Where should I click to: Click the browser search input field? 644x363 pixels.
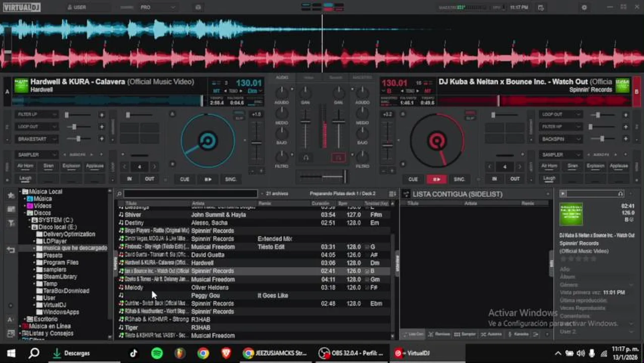190,194
